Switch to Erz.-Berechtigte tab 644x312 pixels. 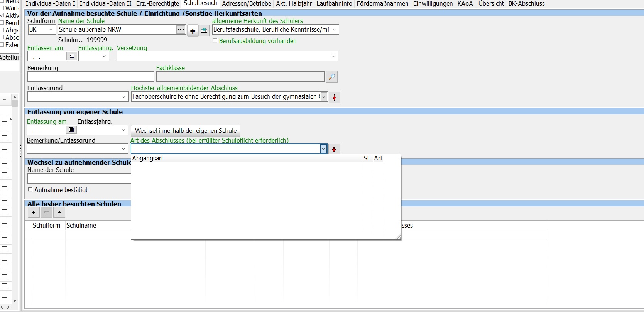coord(157,4)
